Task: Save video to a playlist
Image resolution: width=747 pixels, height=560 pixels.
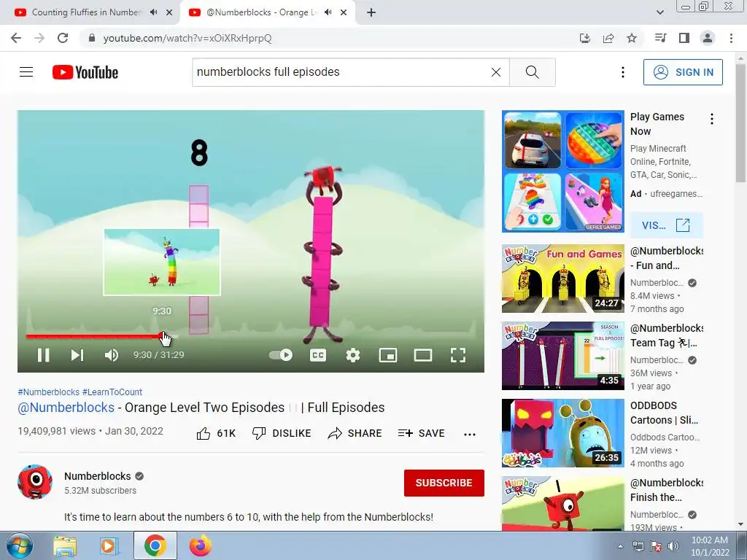Action: pos(421,433)
